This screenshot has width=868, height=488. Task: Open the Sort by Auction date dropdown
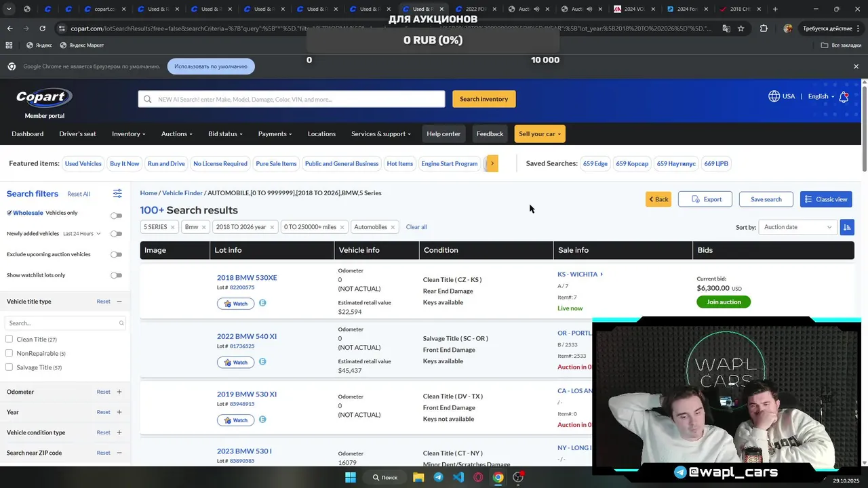coord(797,227)
